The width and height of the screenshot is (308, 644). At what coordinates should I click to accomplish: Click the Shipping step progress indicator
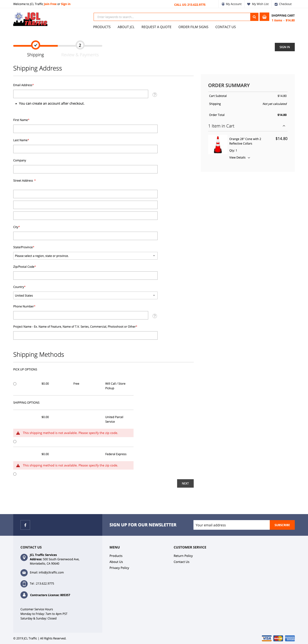click(36, 45)
